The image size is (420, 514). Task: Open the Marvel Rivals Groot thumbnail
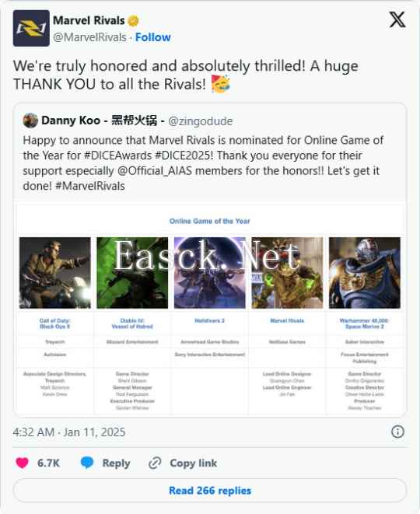[x=287, y=273]
